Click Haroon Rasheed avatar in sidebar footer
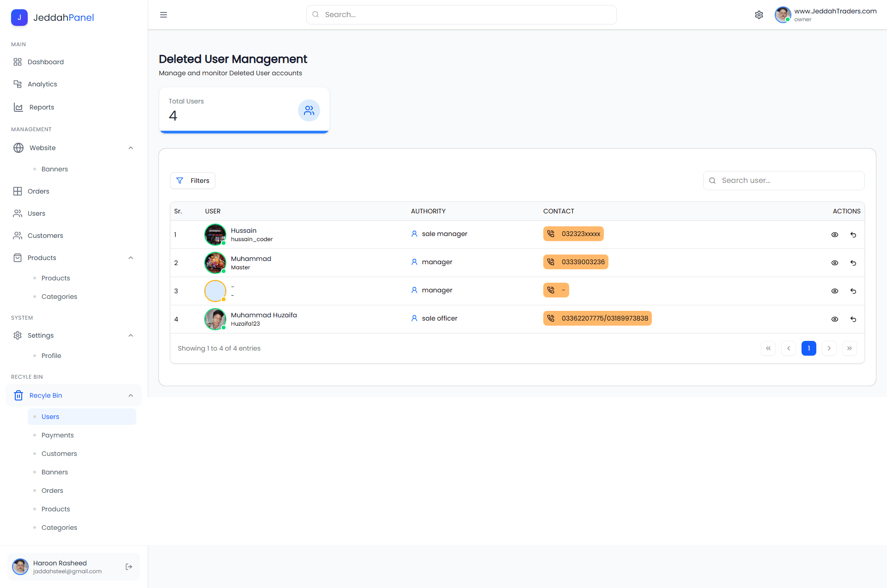The height and width of the screenshot is (588, 887). (x=20, y=567)
